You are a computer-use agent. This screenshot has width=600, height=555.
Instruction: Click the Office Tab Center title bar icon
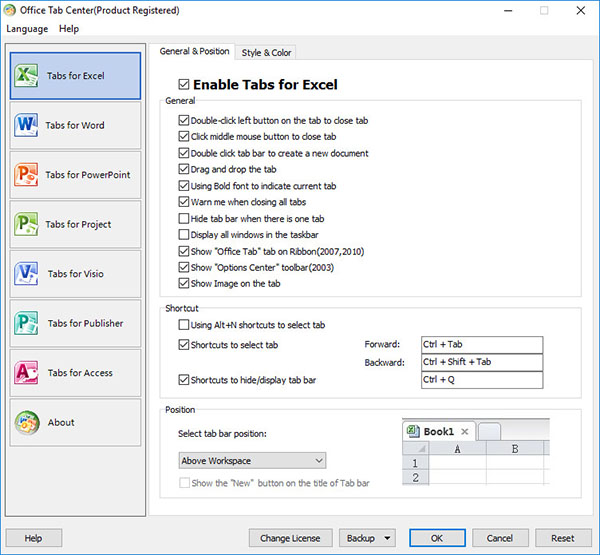point(10,10)
